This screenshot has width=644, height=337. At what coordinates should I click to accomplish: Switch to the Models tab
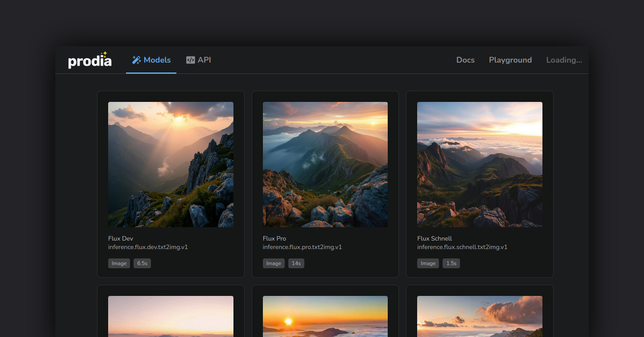coord(157,60)
